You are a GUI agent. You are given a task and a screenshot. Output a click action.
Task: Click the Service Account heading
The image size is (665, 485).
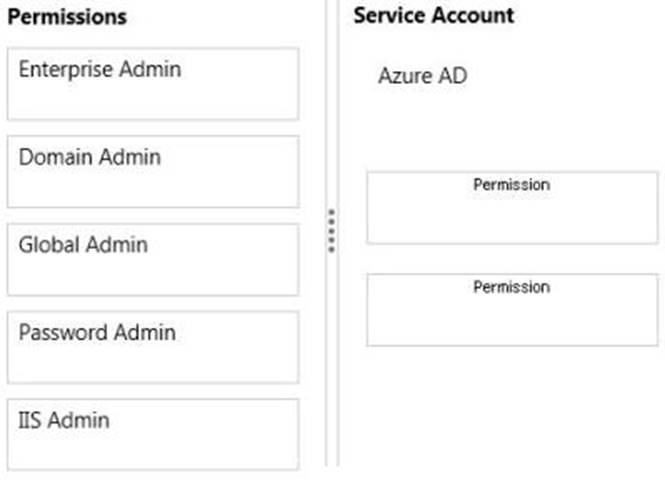point(433,16)
